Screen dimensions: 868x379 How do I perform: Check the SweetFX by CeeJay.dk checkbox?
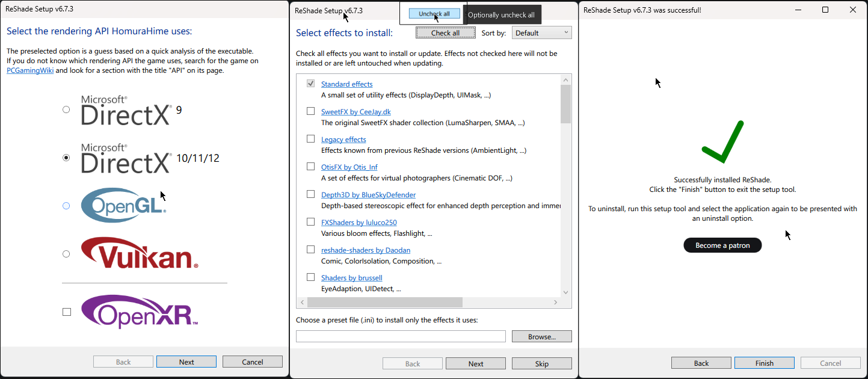(311, 111)
